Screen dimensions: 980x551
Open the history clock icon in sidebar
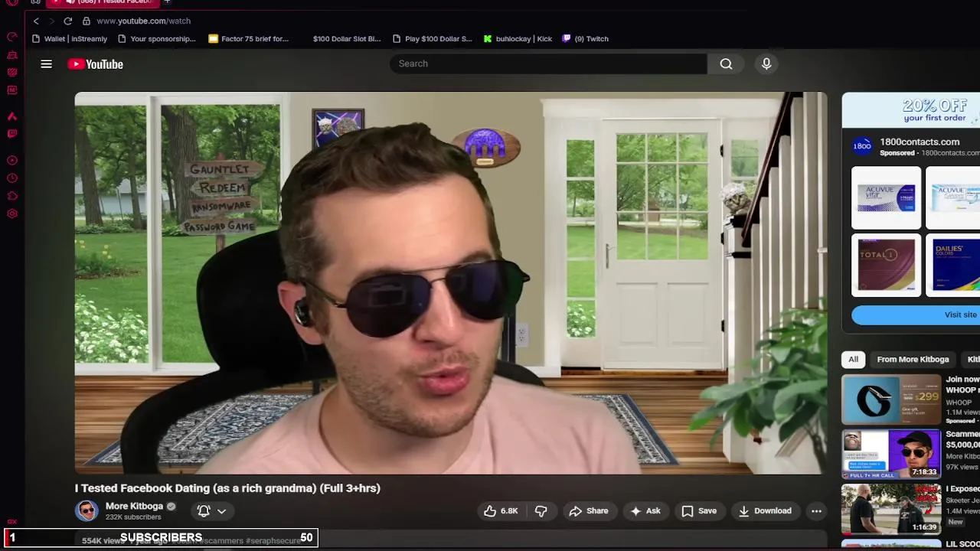12,178
